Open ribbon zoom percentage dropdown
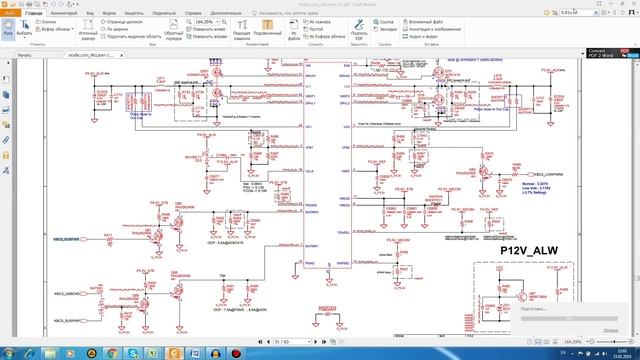The width and height of the screenshot is (640, 360). (218, 22)
